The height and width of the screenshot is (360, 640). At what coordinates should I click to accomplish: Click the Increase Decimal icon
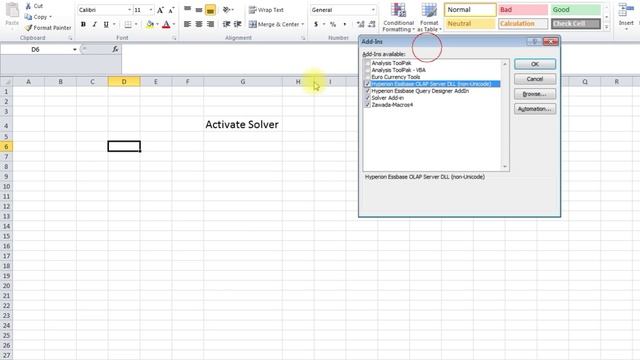360,24
